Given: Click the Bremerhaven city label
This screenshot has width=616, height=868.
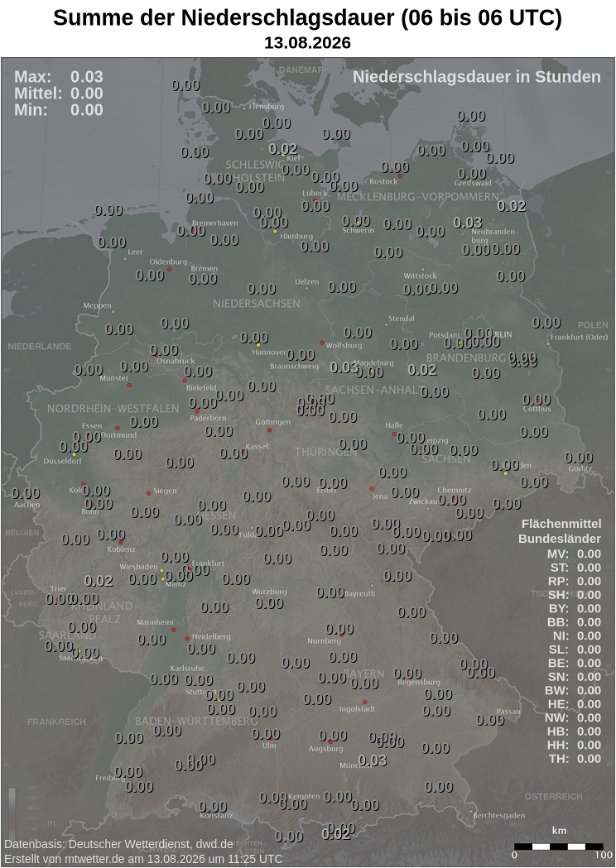Looking at the screenshot, I should pos(215,223).
